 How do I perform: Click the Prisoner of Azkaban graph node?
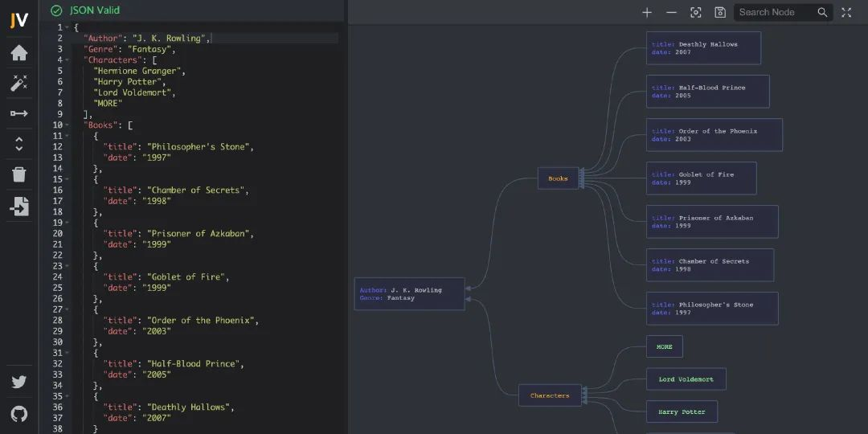click(x=712, y=222)
